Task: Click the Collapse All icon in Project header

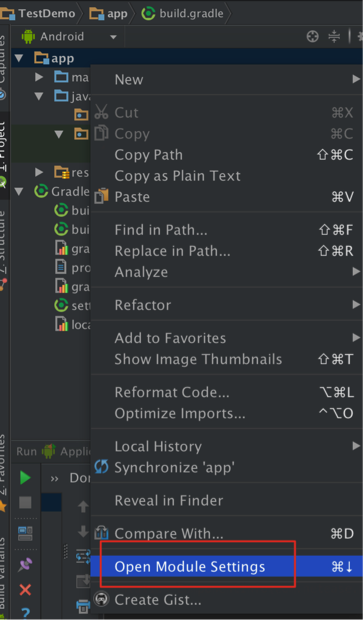Action: click(x=334, y=37)
